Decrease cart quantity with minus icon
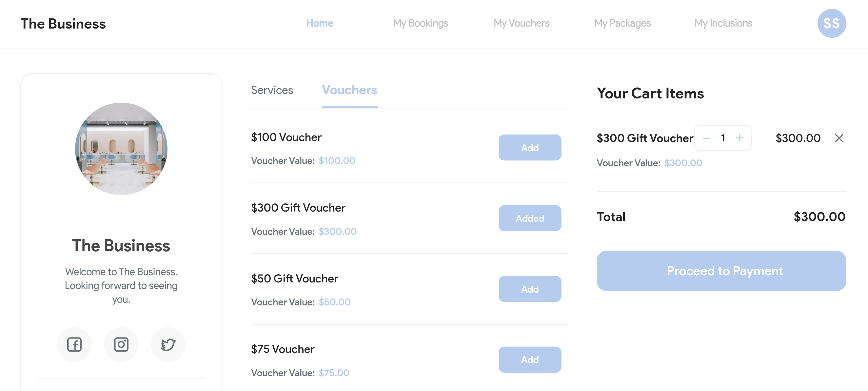Image resolution: width=868 pixels, height=391 pixels. coord(706,138)
